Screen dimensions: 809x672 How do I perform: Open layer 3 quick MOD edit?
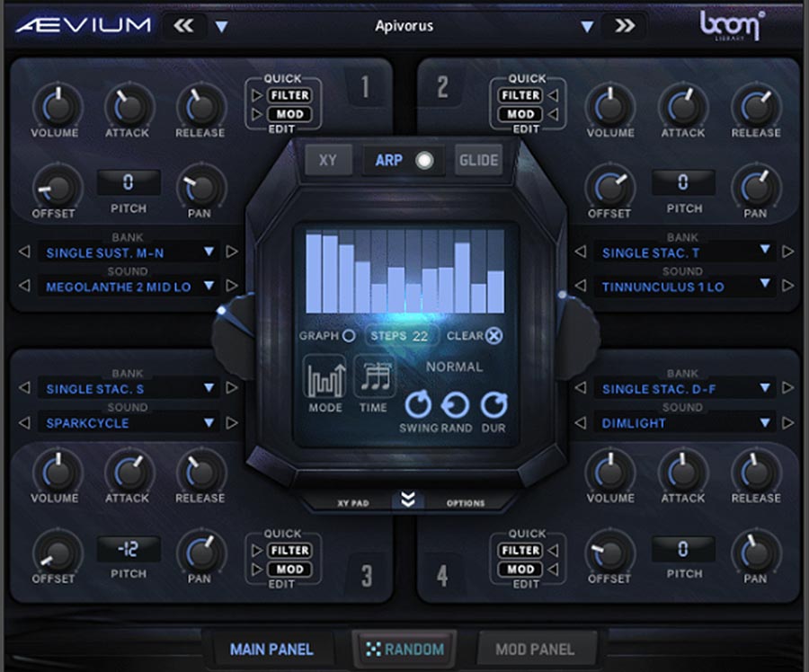(x=290, y=569)
